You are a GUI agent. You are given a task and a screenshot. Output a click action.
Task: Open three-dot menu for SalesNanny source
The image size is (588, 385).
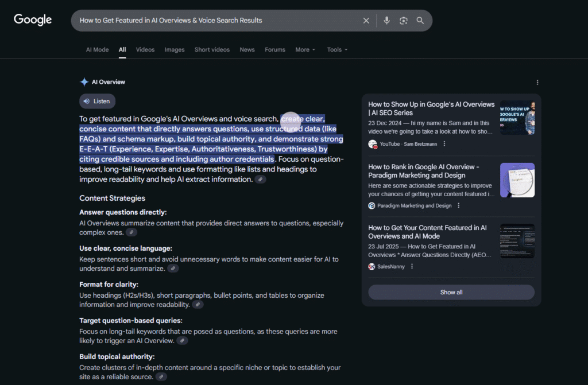[x=412, y=267]
